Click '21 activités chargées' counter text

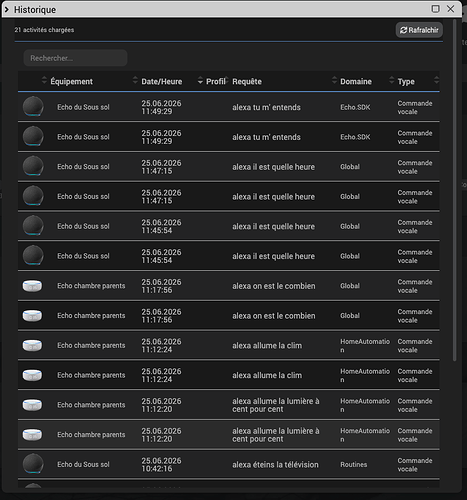[x=44, y=30]
